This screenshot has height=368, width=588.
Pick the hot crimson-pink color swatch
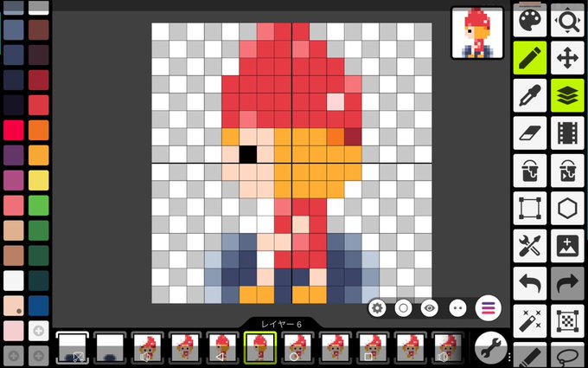click(x=14, y=130)
